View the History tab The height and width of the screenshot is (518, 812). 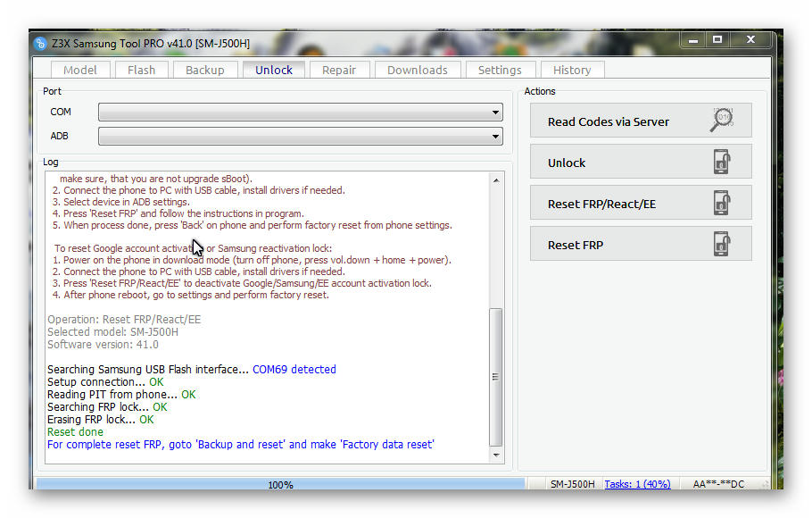(572, 70)
